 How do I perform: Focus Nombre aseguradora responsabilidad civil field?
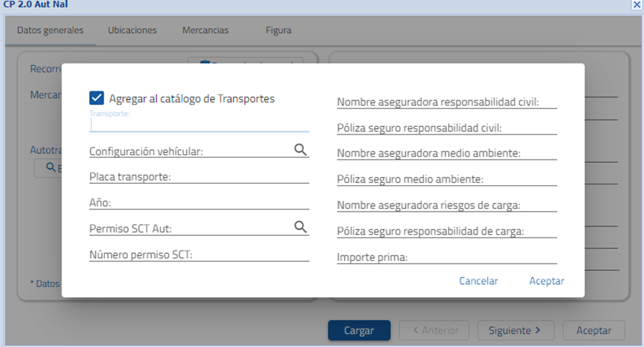click(447, 102)
